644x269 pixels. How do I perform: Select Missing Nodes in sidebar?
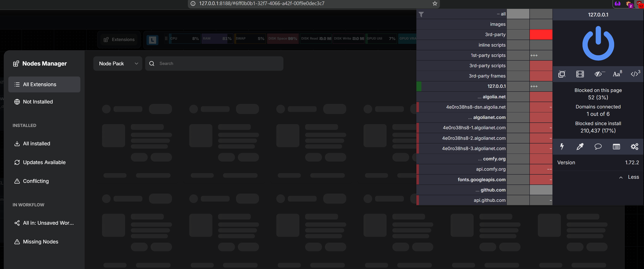point(44,242)
